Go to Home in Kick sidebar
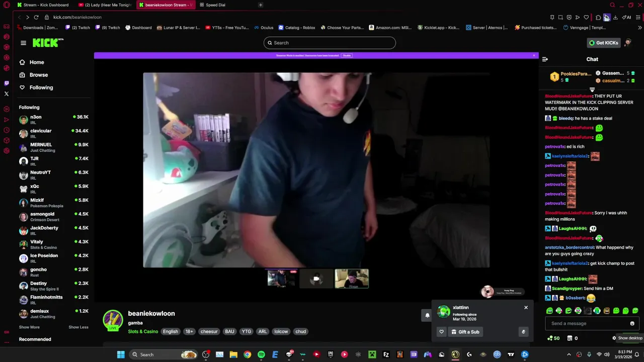The image size is (644, 362). 32,62
